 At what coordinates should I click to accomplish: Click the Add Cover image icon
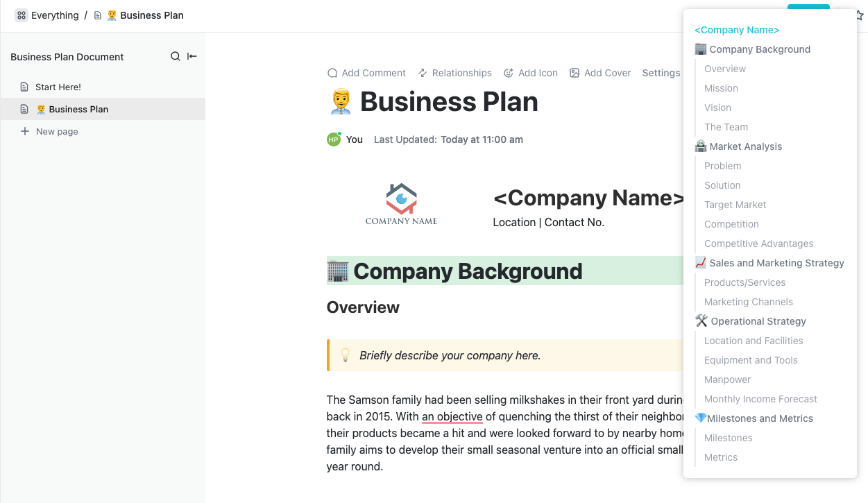point(575,73)
